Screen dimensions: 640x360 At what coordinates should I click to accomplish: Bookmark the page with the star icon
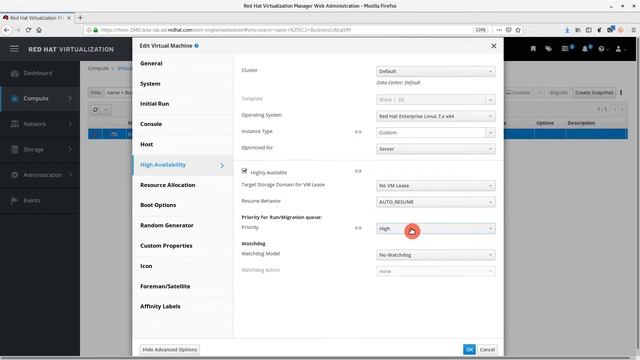[518, 30]
